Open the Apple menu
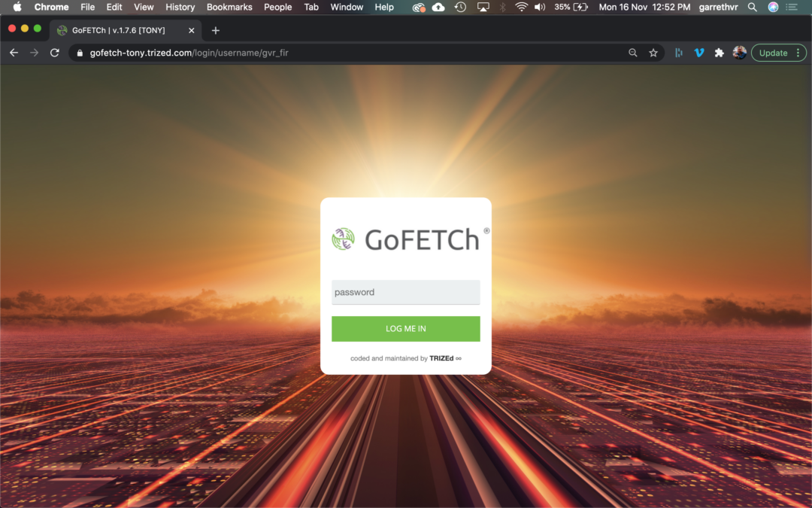Viewport: 812px width, 508px height. pos(17,7)
